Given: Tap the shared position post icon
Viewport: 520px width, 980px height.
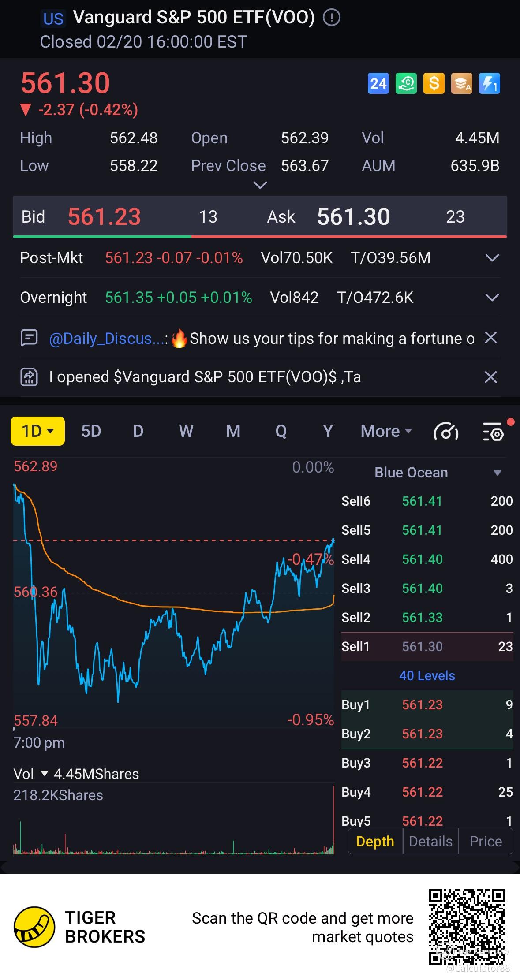Looking at the screenshot, I should point(29,377).
